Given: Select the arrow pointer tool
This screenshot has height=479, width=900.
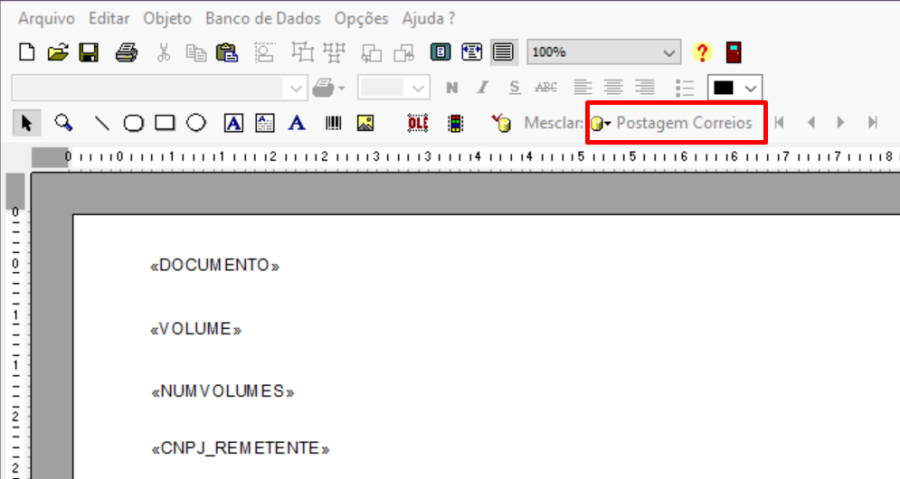Looking at the screenshot, I should 26,123.
